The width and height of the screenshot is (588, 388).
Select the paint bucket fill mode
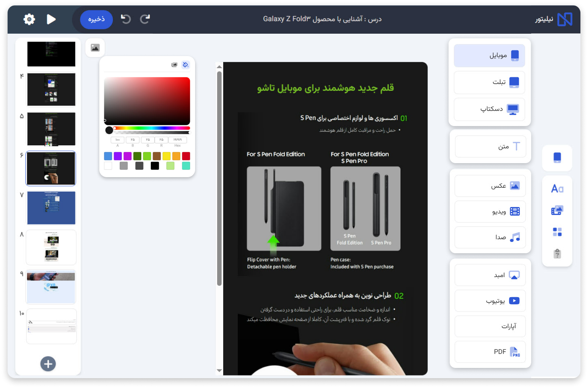tap(185, 65)
